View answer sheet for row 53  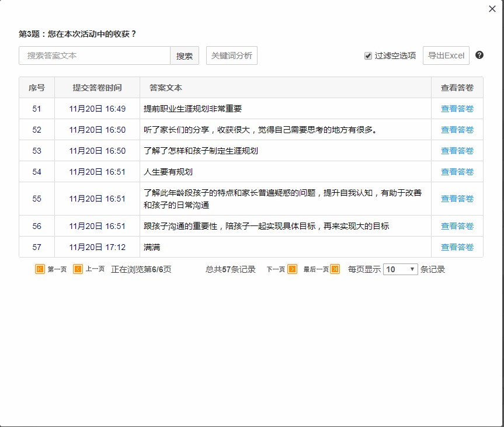click(x=457, y=151)
